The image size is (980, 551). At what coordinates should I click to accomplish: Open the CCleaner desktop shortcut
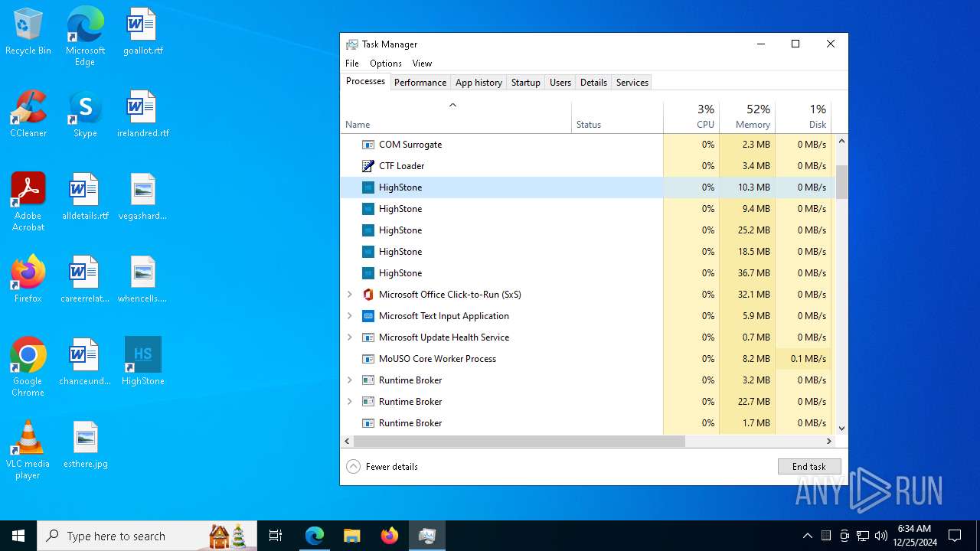click(x=28, y=115)
